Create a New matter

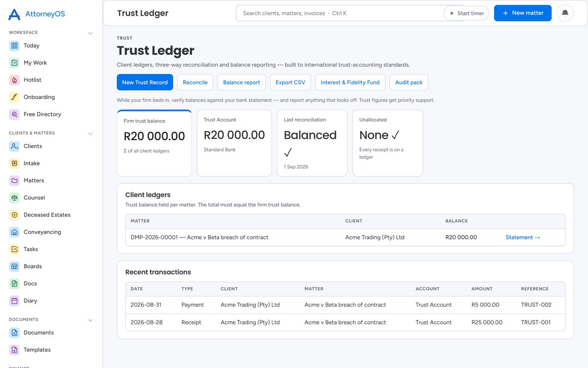523,13
